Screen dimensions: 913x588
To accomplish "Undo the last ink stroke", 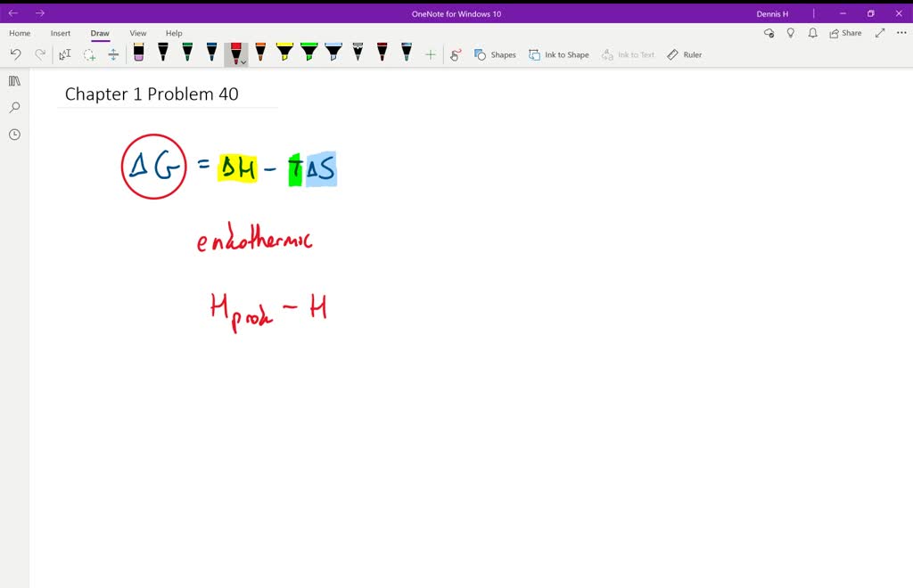I will (15, 54).
